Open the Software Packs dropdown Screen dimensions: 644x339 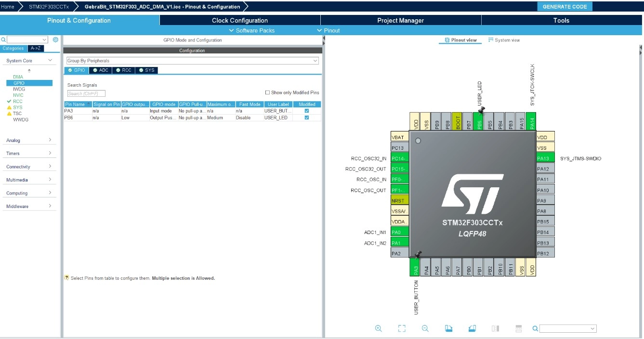(251, 30)
